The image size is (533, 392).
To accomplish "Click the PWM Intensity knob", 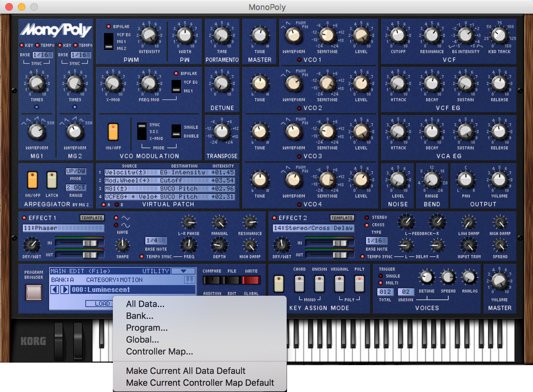I will (x=149, y=36).
